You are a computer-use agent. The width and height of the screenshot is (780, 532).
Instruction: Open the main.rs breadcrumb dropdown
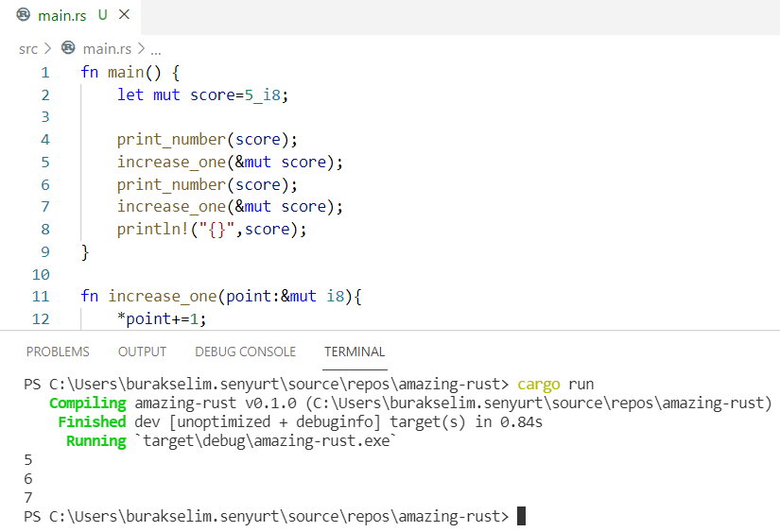(x=107, y=48)
